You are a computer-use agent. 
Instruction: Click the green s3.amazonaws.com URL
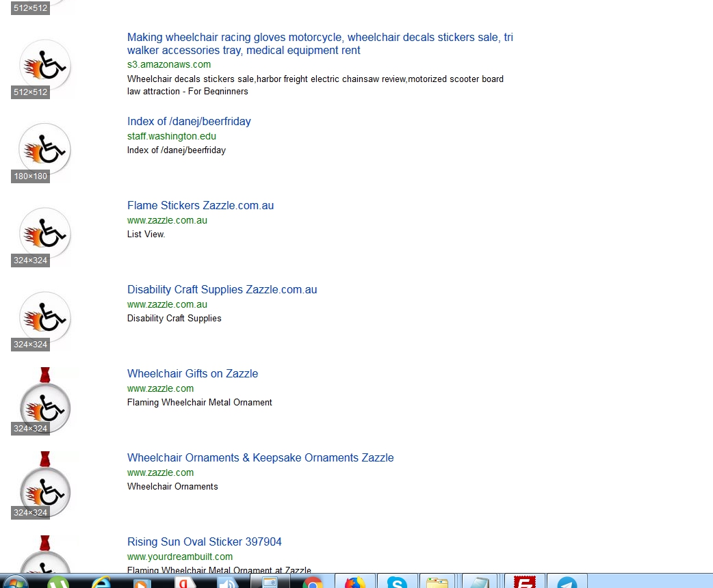pos(169,64)
